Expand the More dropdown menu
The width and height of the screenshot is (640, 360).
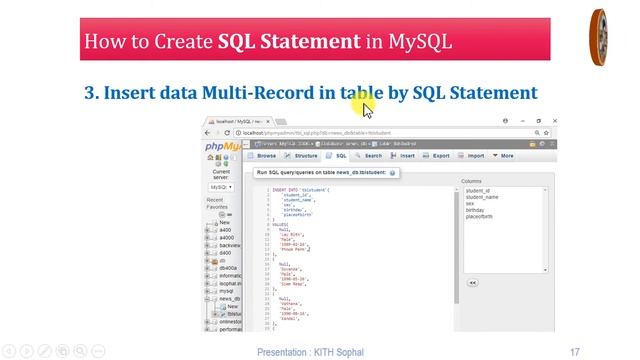(x=503, y=156)
